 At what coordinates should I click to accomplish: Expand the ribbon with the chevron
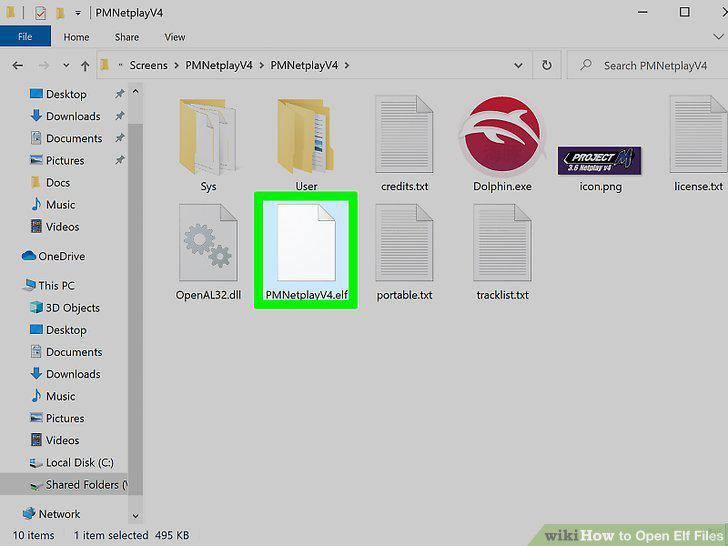coord(718,37)
